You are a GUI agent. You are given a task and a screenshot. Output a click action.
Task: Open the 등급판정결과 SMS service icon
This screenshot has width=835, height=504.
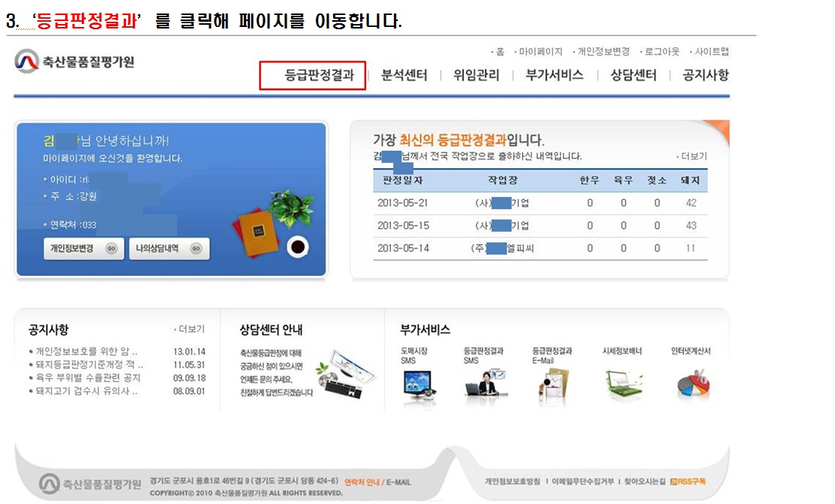coord(483,382)
